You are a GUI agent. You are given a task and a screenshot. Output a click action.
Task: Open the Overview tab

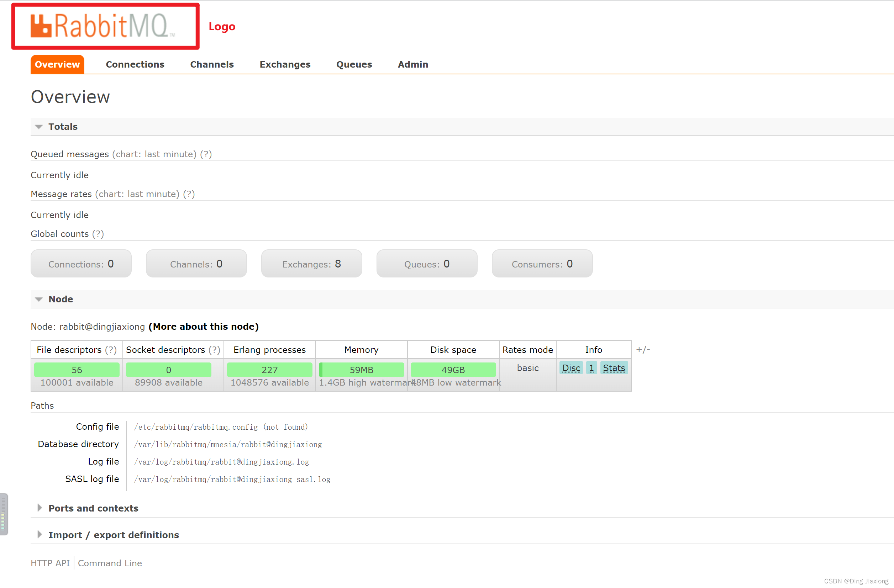[x=57, y=64]
